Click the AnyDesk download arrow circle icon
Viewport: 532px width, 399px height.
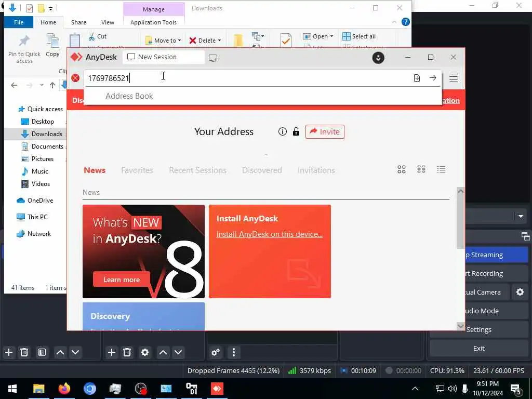(x=378, y=58)
